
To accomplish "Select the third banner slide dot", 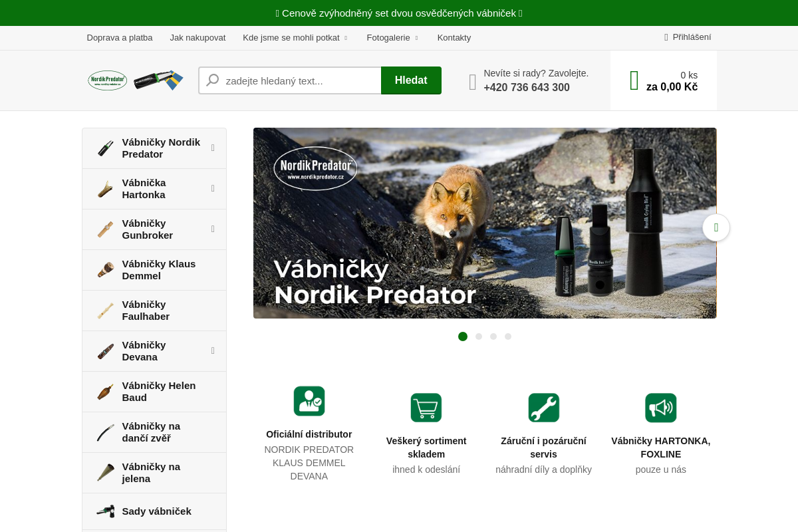I will click(x=493, y=336).
